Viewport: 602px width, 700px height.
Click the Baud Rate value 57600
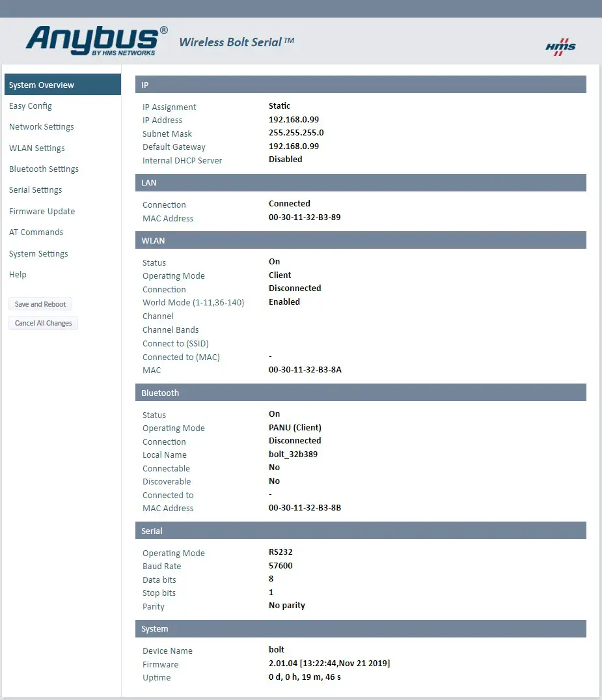click(x=280, y=566)
